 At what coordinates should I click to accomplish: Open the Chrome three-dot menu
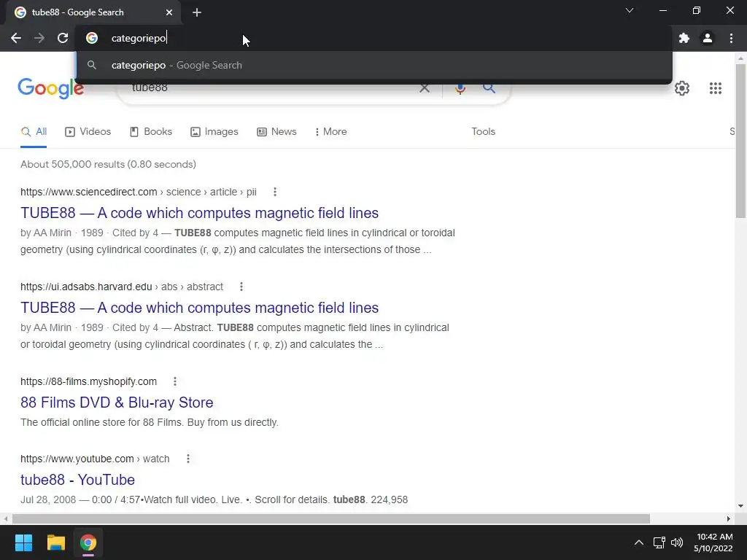pyautogui.click(x=731, y=38)
